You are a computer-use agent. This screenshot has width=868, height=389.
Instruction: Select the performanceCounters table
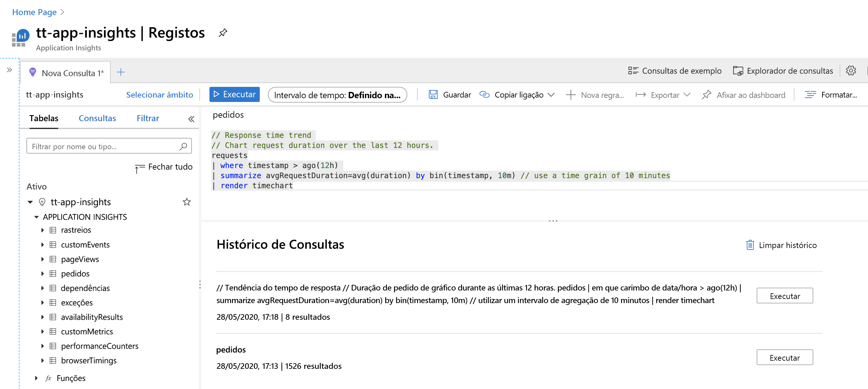tap(99, 346)
